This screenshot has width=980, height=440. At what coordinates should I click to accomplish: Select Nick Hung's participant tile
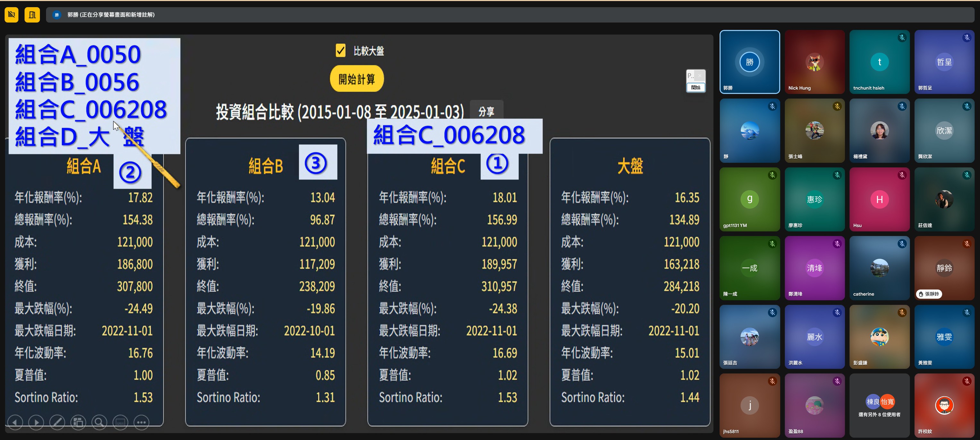(x=814, y=62)
